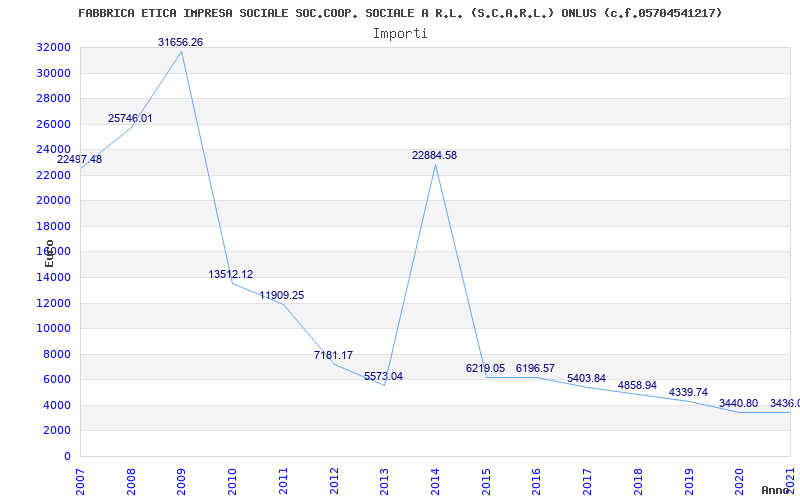This screenshot has height=500, width=800.
Task: Click the y-axis value 4000
Action: pos(56,405)
